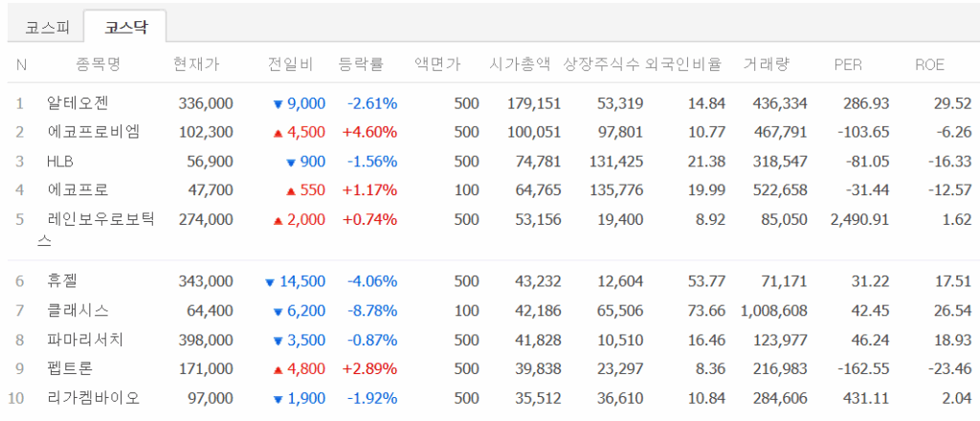Viewport: 980px width, 421px height.
Task: Open stock 에코프로비엠
Action: [95, 132]
